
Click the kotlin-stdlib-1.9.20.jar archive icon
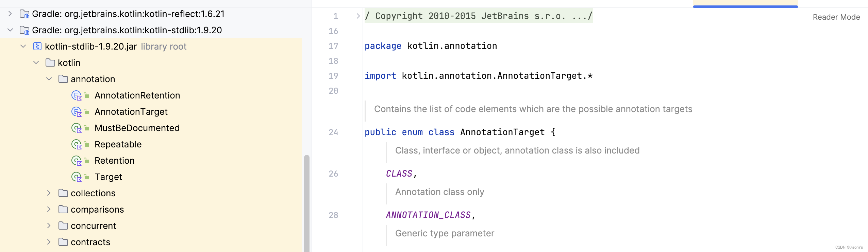[x=37, y=47]
